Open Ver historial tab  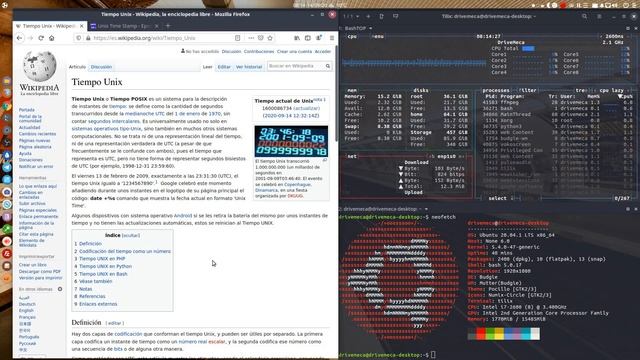click(x=249, y=67)
